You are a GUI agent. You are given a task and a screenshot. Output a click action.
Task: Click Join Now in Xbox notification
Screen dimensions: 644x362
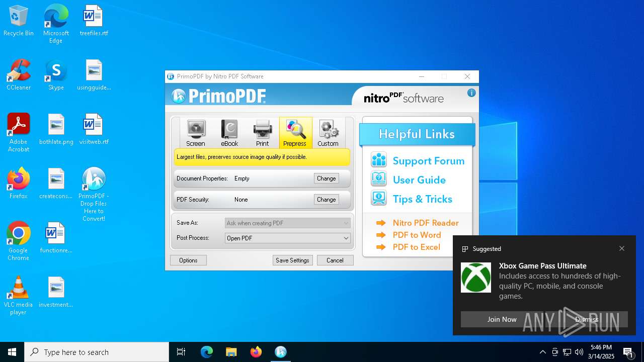[x=502, y=319]
